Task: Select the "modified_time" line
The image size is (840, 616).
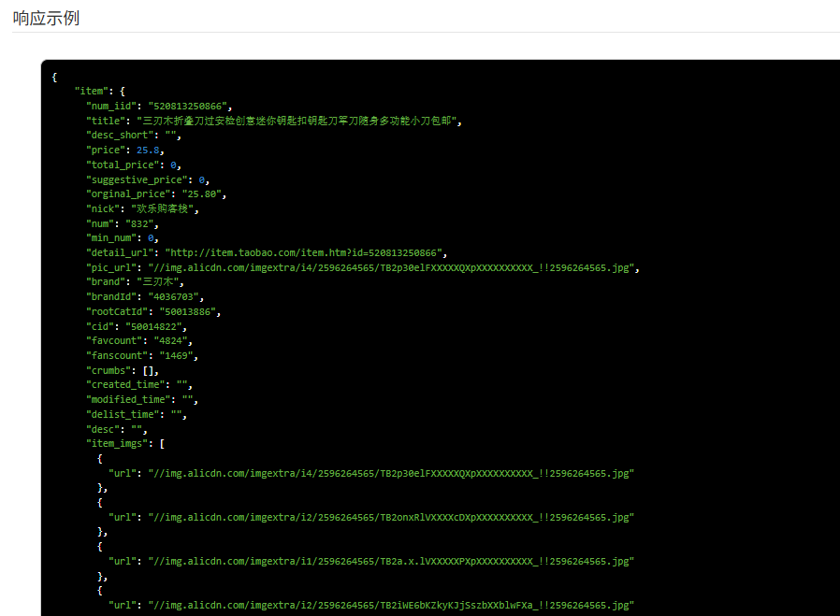Action: coord(142,400)
